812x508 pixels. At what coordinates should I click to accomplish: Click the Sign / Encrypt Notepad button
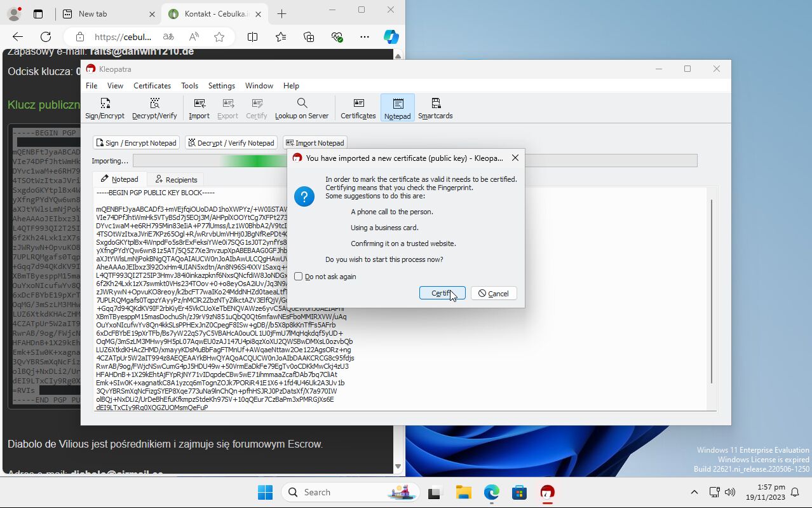[136, 143]
